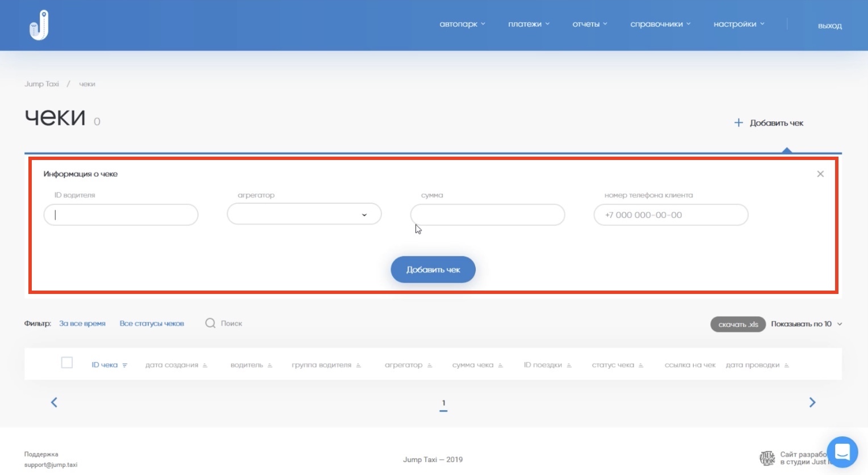The image size is (868, 475).
Task: Expand the справочники menu
Action: point(660,24)
